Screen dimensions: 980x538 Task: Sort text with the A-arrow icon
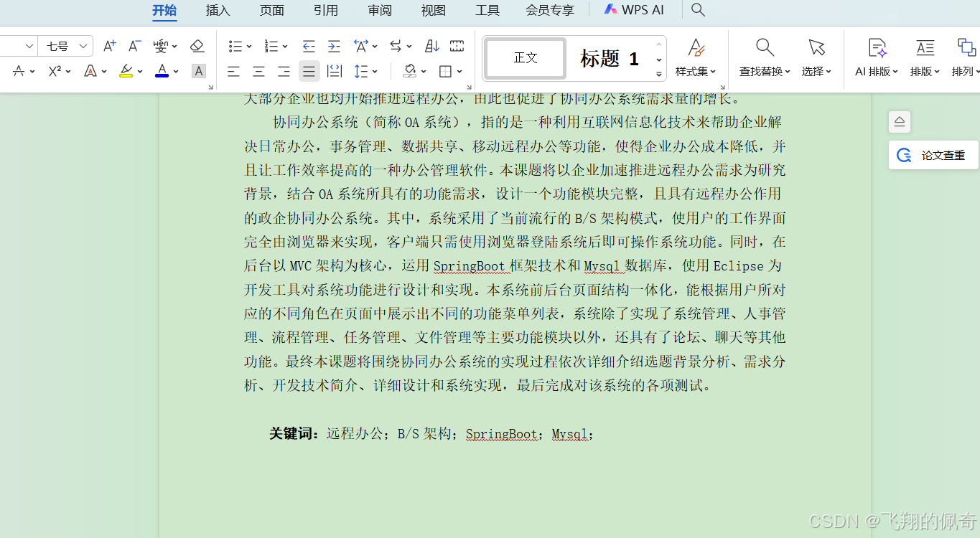pos(432,46)
